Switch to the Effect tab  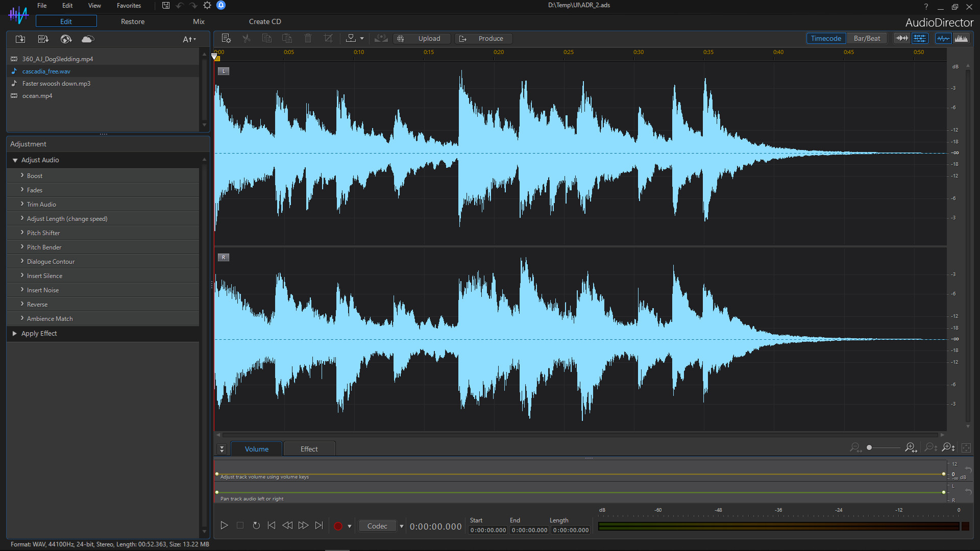pos(309,448)
